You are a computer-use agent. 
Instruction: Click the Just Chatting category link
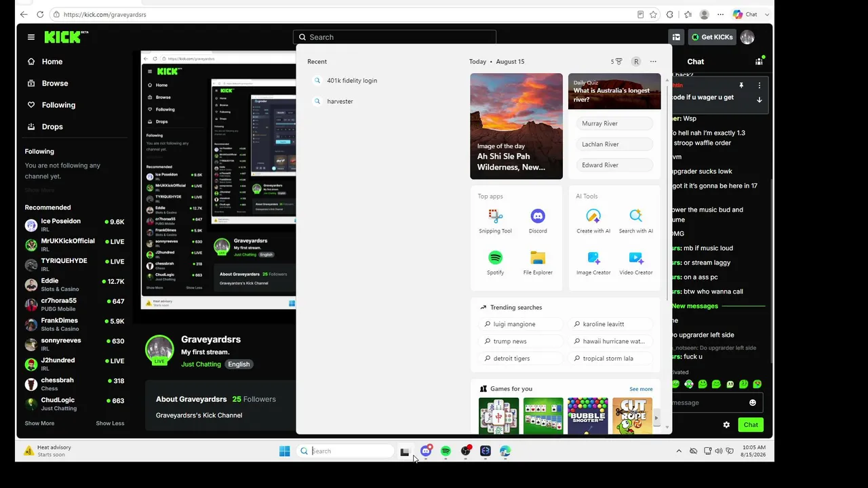click(x=201, y=365)
